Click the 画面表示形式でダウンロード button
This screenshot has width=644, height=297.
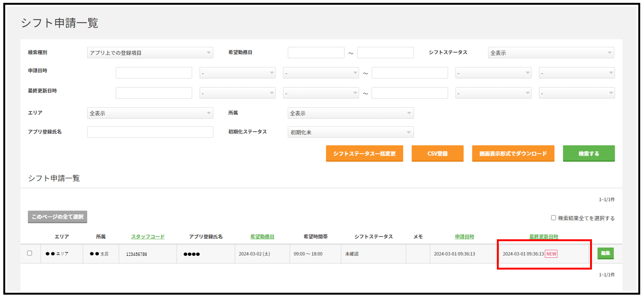pos(513,153)
